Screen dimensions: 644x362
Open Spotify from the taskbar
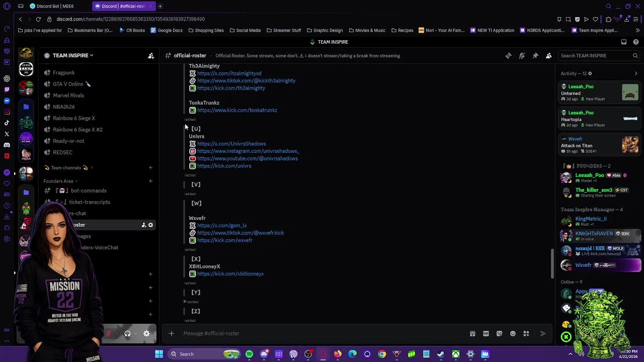click(249, 354)
